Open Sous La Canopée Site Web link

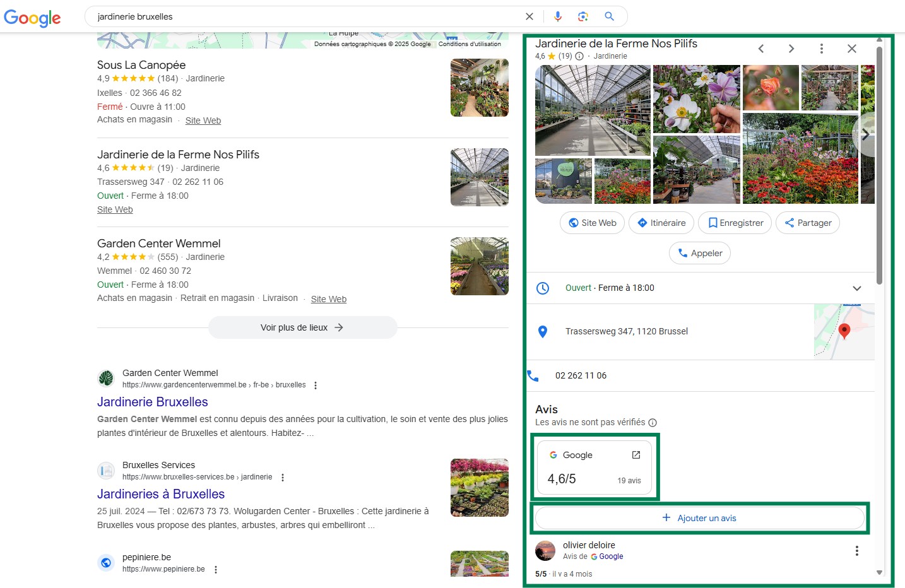(x=203, y=121)
